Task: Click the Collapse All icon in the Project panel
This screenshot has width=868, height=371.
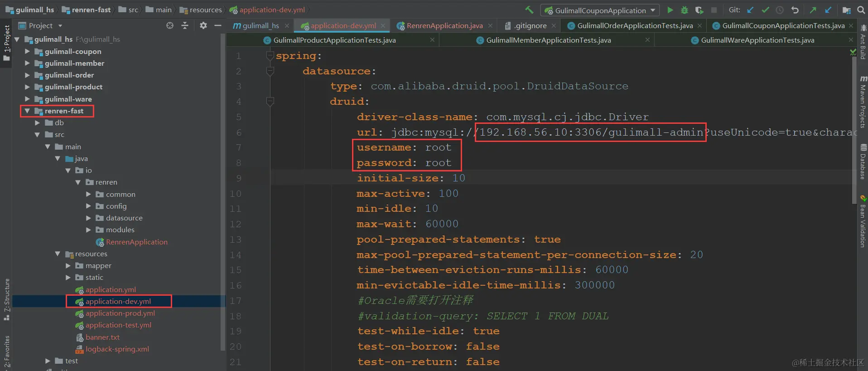Action: tap(185, 25)
